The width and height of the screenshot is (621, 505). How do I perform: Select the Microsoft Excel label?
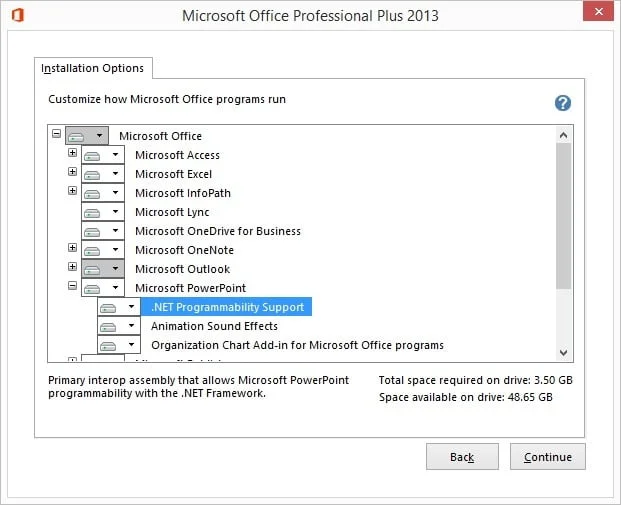pos(173,174)
